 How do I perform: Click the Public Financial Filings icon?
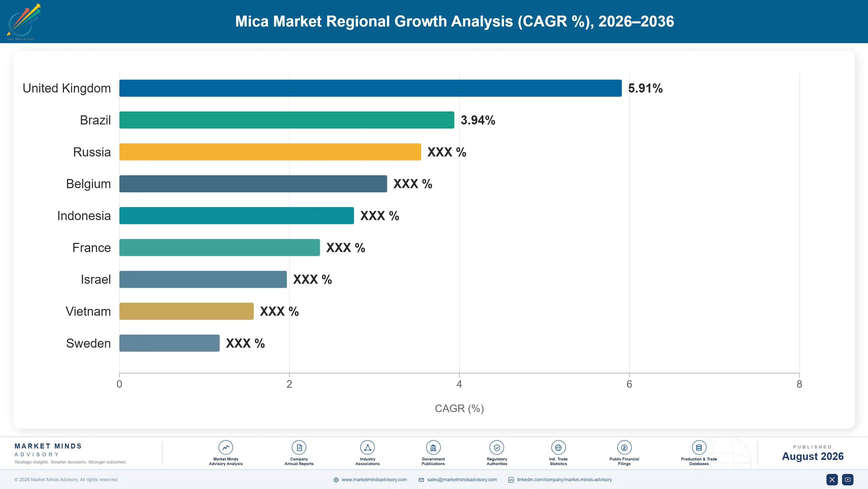tap(624, 447)
